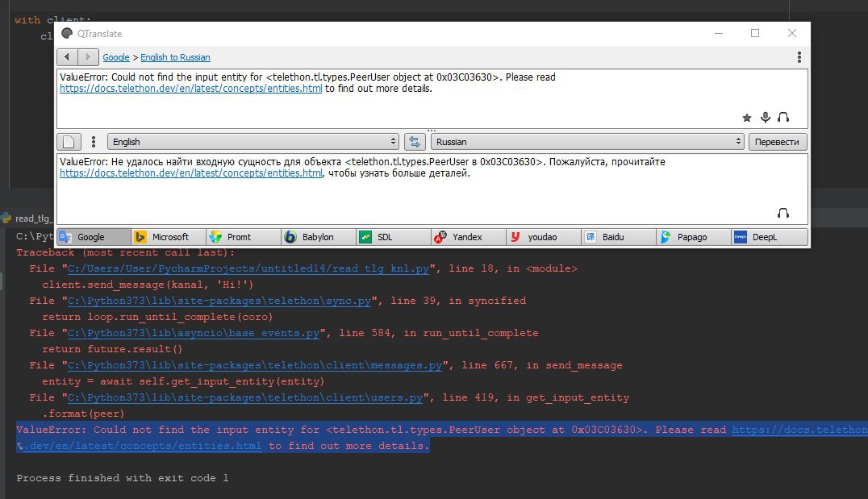The height and width of the screenshot is (499, 868).
Task: Listen to source text with the headphones icon
Action: coord(782,117)
